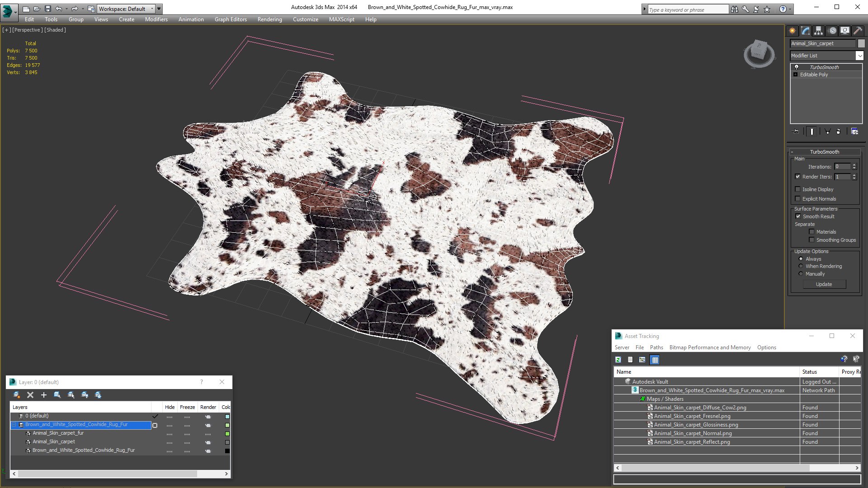Uncheck the Smooth Result checkbox
This screenshot has height=488, width=868.
tap(798, 216)
